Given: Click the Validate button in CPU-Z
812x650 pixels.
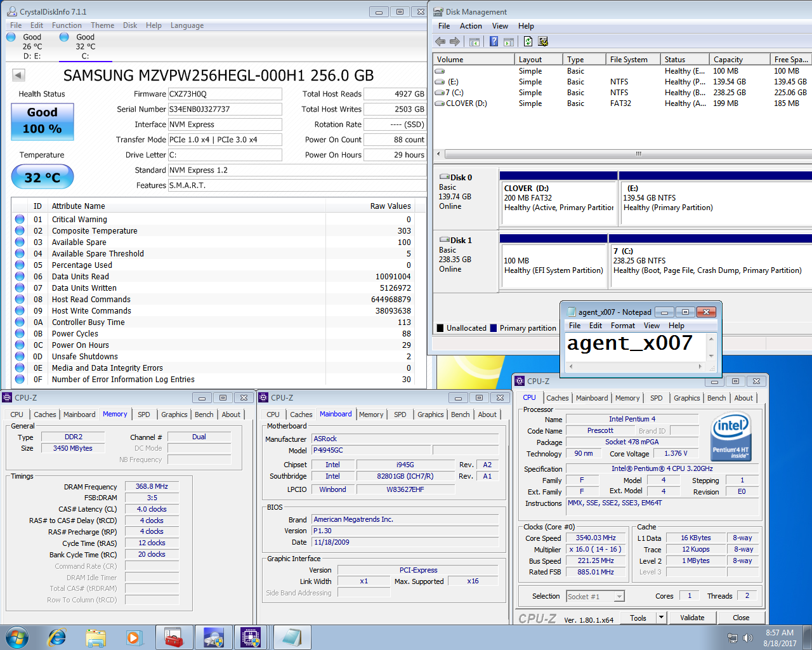Looking at the screenshot, I should (692, 618).
